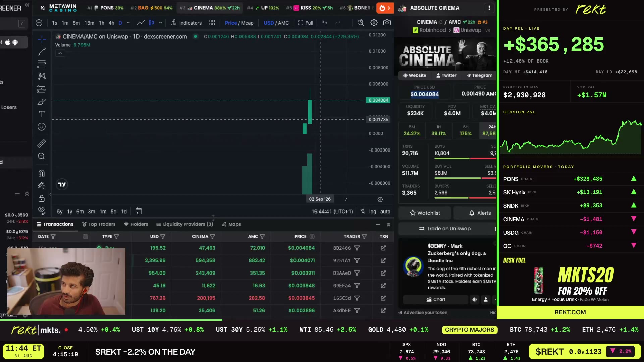The height and width of the screenshot is (362, 644).
Task: Click the undo arrow in chart toolbar
Action: coord(325,23)
